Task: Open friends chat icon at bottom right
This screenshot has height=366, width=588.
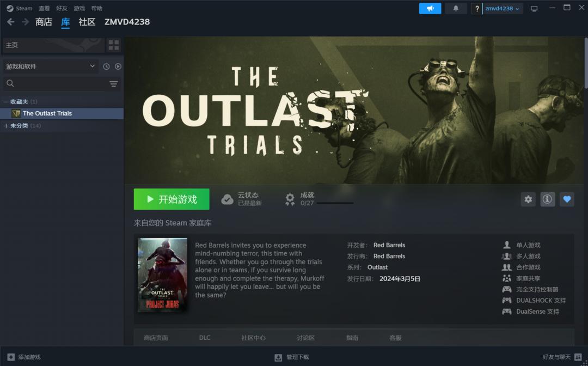Action: pyautogui.click(x=578, y=357)
